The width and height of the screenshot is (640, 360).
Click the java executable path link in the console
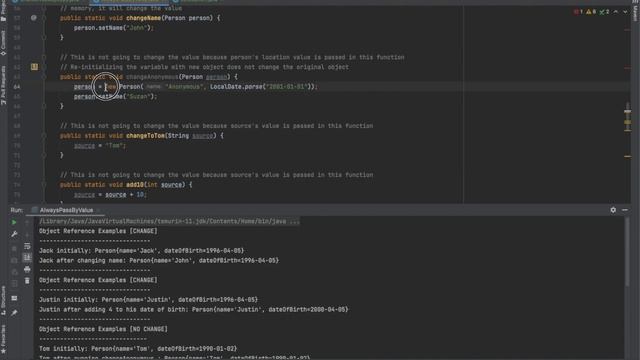169,221
